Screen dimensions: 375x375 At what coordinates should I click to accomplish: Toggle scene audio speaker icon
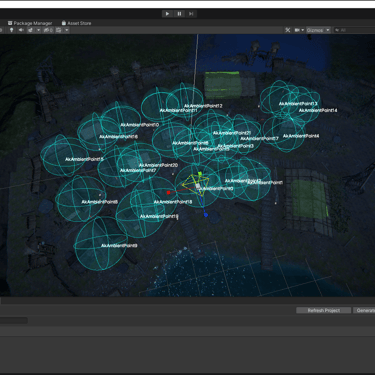[21, 30]
